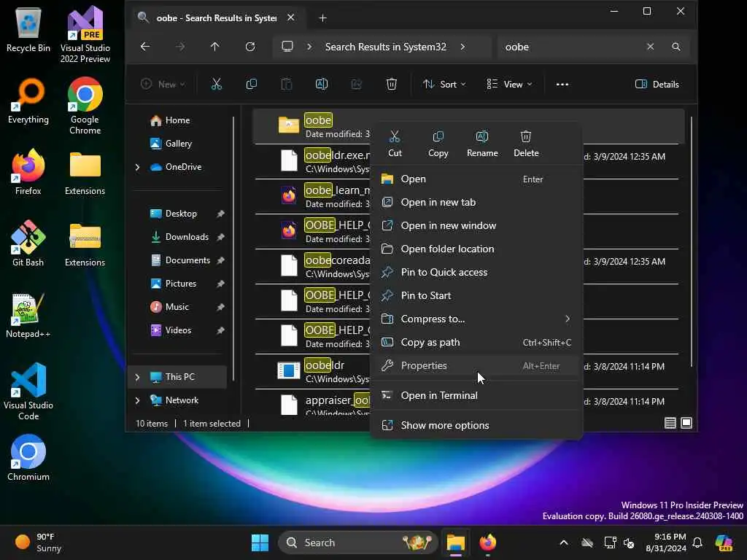Screen dimensions: 747x560
Task: Switch to details list view icon
Action: coord(670,423)
